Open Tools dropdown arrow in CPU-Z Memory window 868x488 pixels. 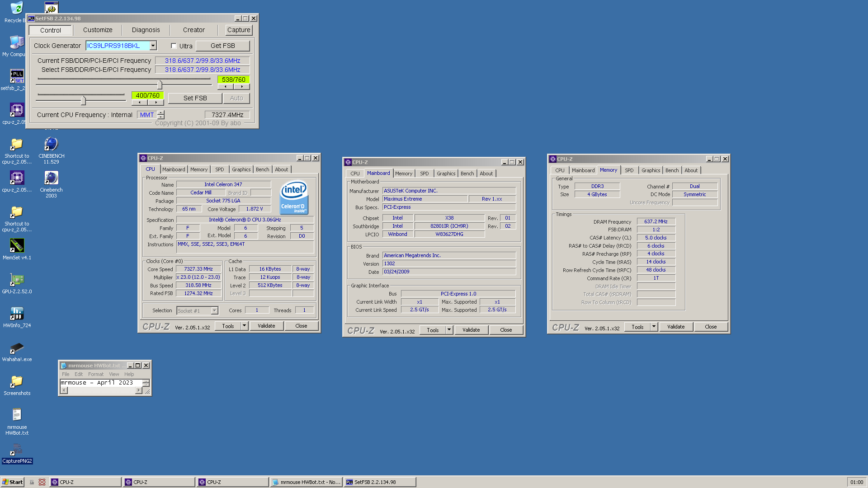654,327
